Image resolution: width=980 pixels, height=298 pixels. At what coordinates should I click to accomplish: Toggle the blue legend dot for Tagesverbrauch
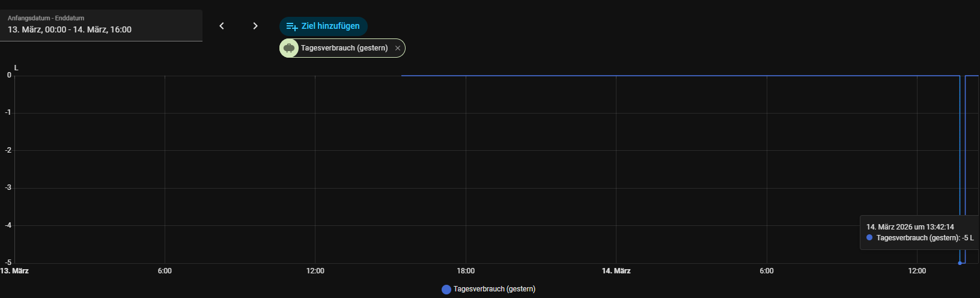point(446,290)
